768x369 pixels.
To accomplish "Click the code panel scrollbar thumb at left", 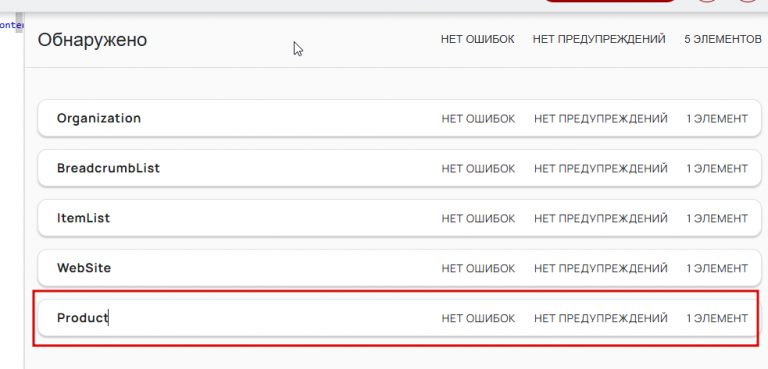I will pos(20,23).
